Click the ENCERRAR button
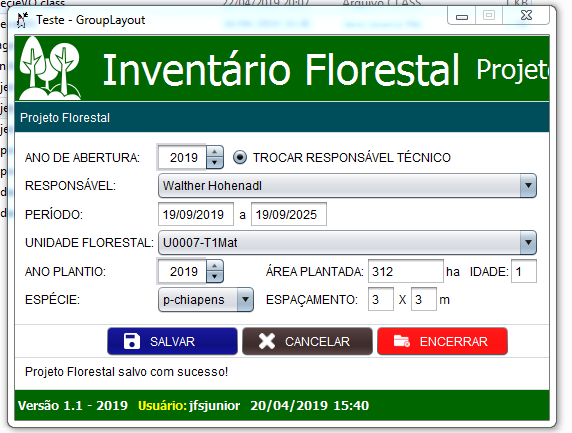 pyautogui.click(x=442, y=341)
